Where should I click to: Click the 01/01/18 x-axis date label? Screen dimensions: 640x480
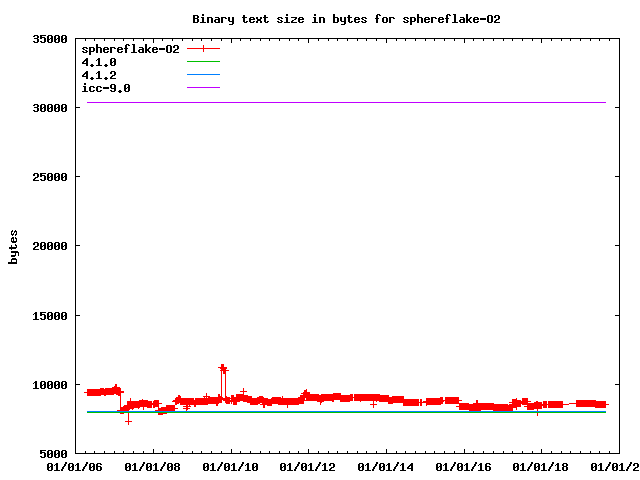click(x=541, y=466)
